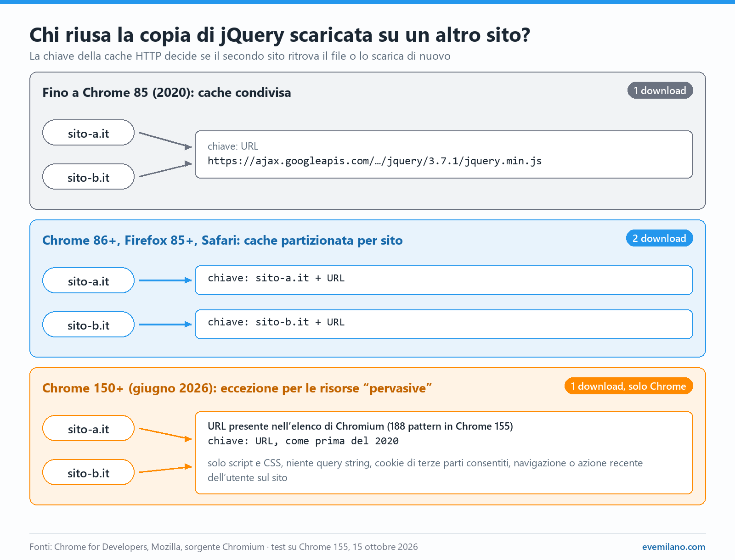Click the note starting 'solo script e CSS'
Viewport: 735px width, 560px height.
coord(425,470)
